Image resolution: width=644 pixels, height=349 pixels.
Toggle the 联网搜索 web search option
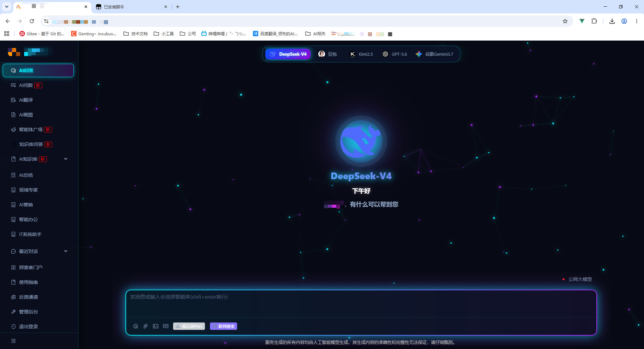click(223, 326)
